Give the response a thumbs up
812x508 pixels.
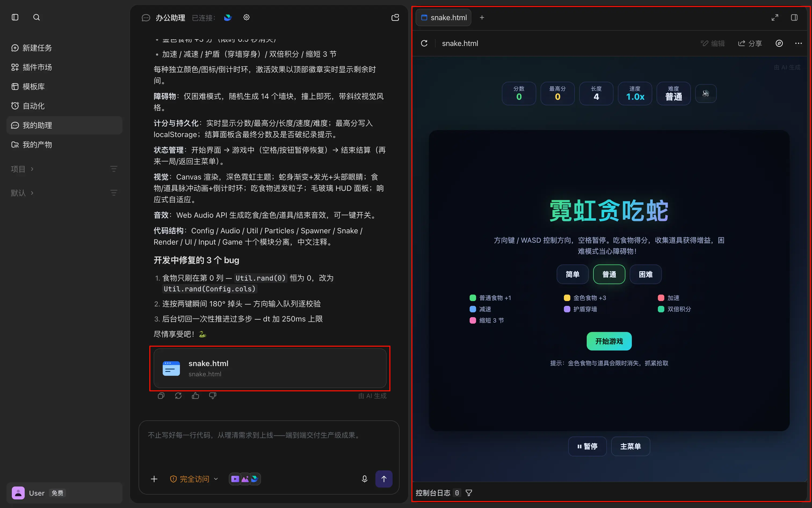pos(195,396)
